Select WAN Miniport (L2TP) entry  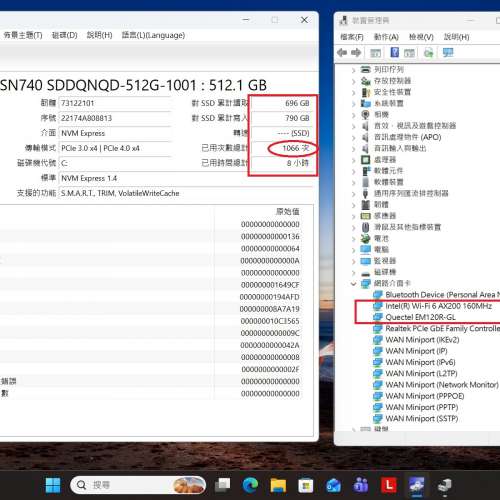[x=421, y=373]
